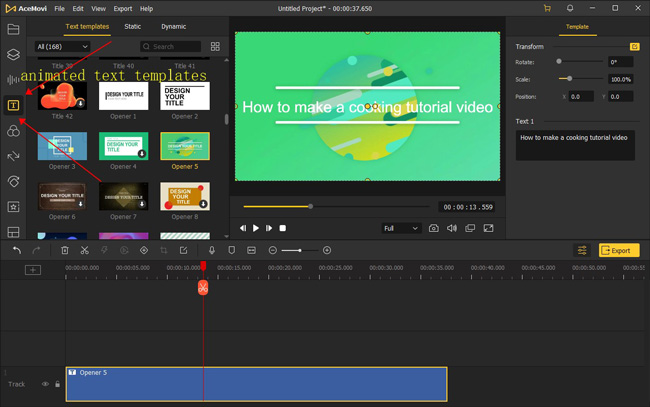Switch to the Dynamic tab
The height and width of the screenshot is (407, 650).
[173, 27]
